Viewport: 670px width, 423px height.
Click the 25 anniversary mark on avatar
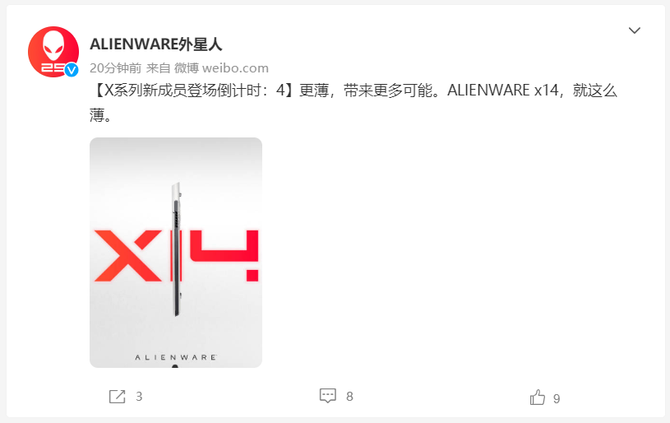coord(53,68)
